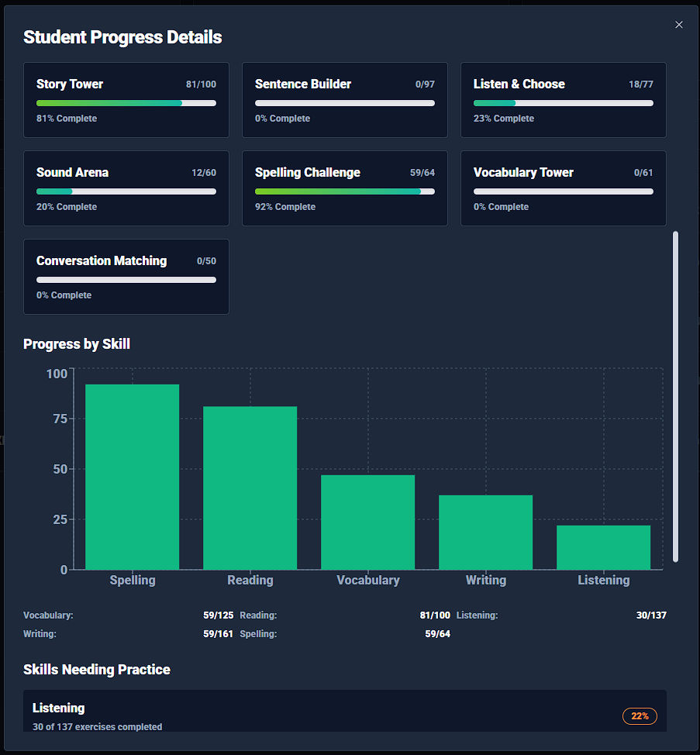Click the Spelling Challenge progress bar
This screenshot has height=755, width=700.
(344, 191)
